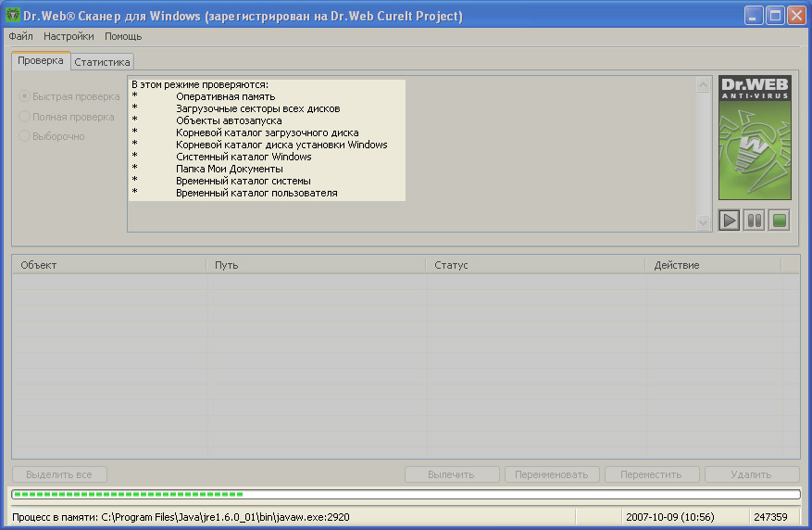Pause the scan with the pause button
Viewport: 812px width, 530px height.
tap(755, 221)
